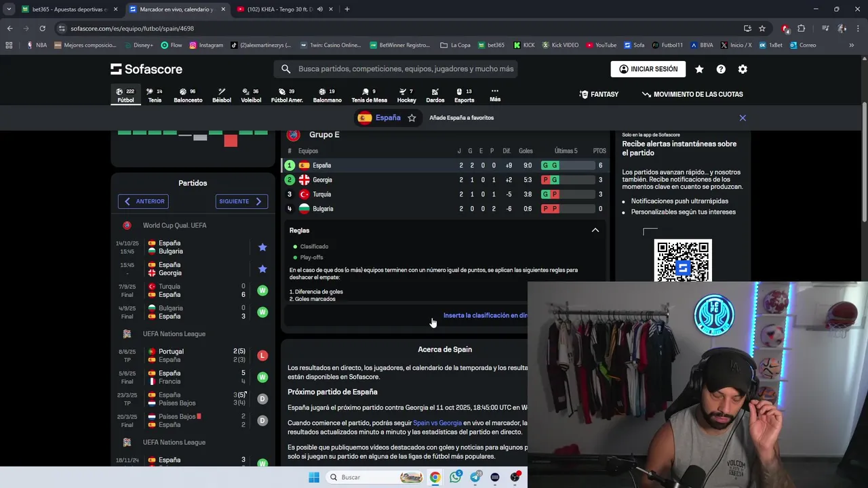Toggle favorite star for España–Georgia match

click(262, 269)
